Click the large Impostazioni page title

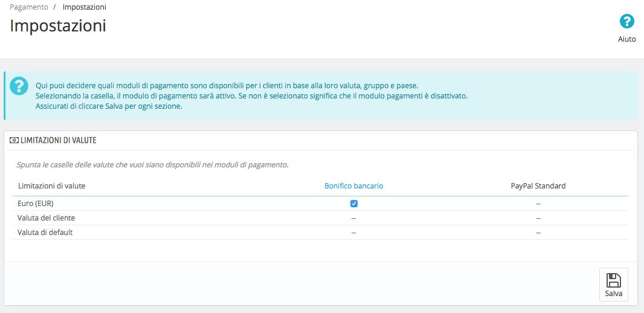(x=58, y=26)
